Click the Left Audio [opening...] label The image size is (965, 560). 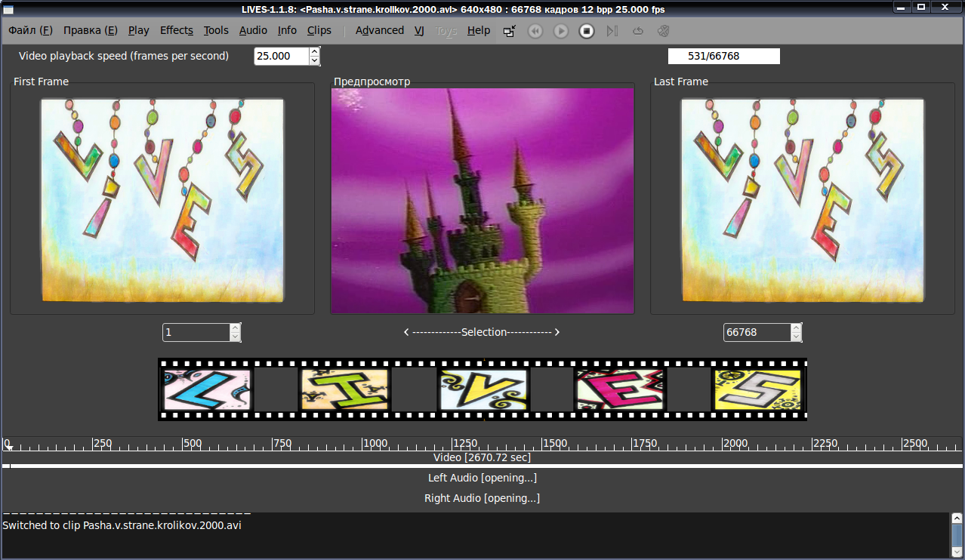(x=482, y=478)
